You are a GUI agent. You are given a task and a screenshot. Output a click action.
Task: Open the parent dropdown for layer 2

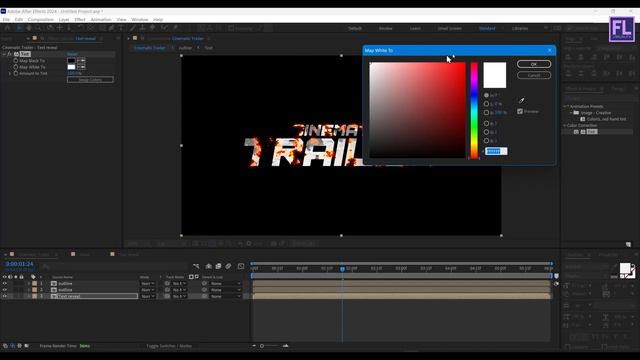(225, 290)
